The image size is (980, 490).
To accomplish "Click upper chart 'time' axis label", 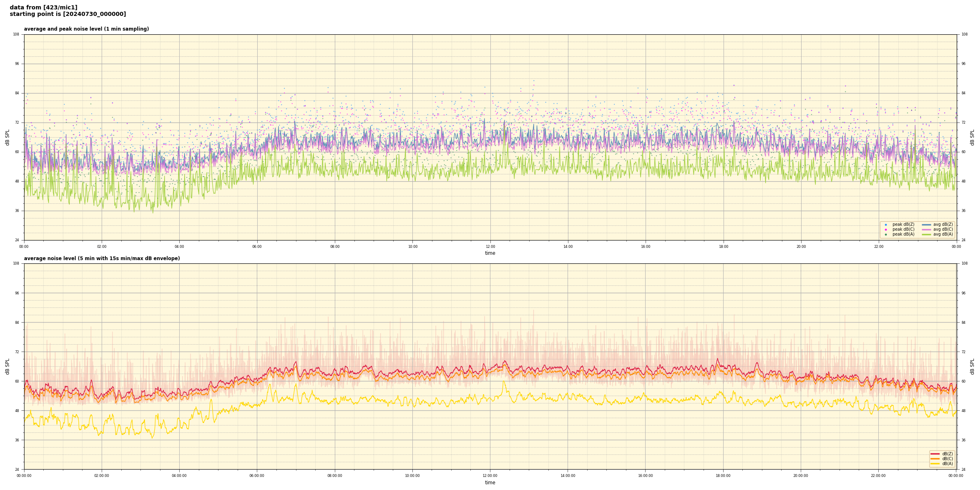I will pos(490,253).
